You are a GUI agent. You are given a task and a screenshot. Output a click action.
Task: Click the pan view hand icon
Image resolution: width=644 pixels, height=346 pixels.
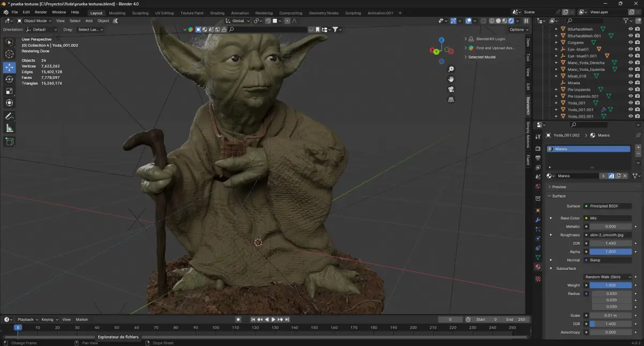click(x=451, y=79)
